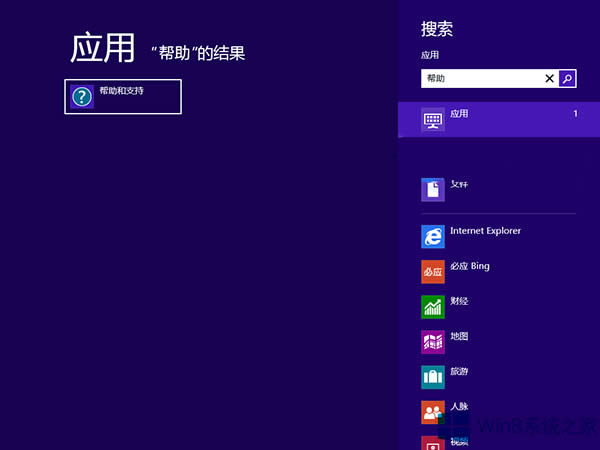Clear the search box with X
The height and width of the screenshot is (450, 600).
[549, 78]
